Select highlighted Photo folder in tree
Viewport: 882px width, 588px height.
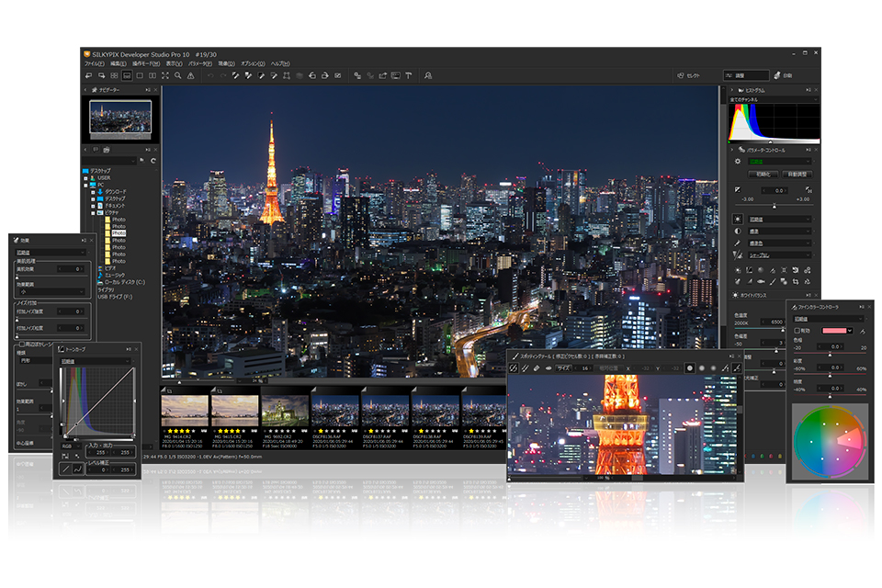point(119,233)
